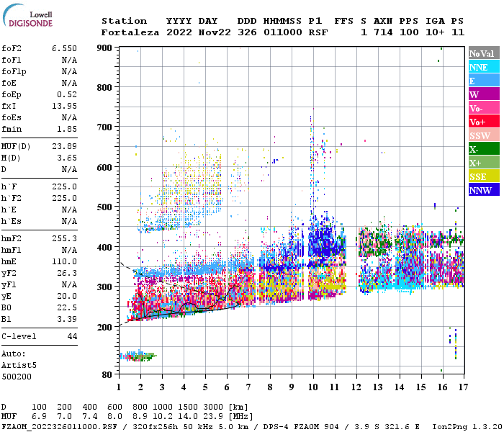Screen dimensions: 504x432
Task: Click the Fortaleza station name
Action: click(130, 32)
